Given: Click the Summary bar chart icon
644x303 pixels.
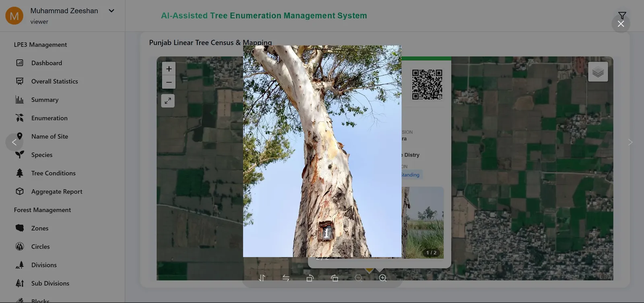Looking at the screenshot, I should 20,100.
